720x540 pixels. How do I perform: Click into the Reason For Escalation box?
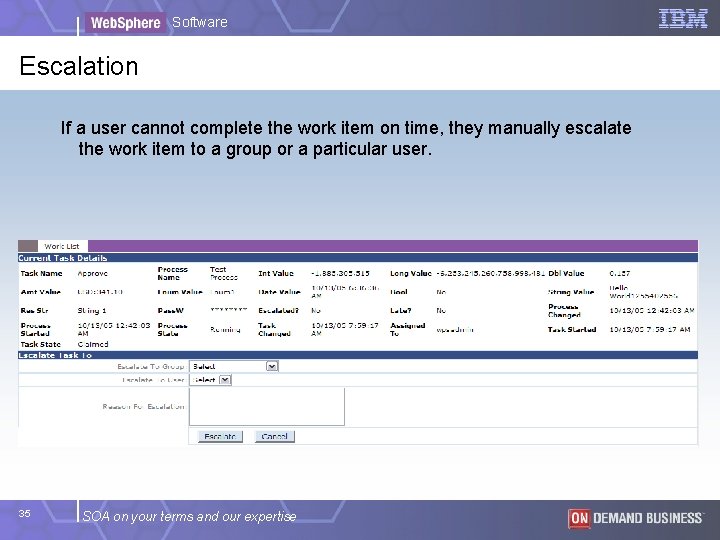point(267,406)
